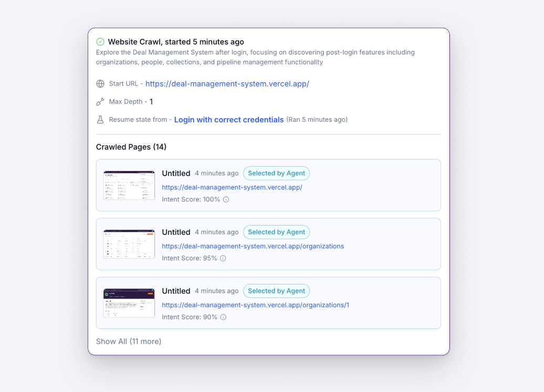Viewport: 544px width, 392px height.
Task: Open the deal-management-system start URL link
Action: pos(227,83)
